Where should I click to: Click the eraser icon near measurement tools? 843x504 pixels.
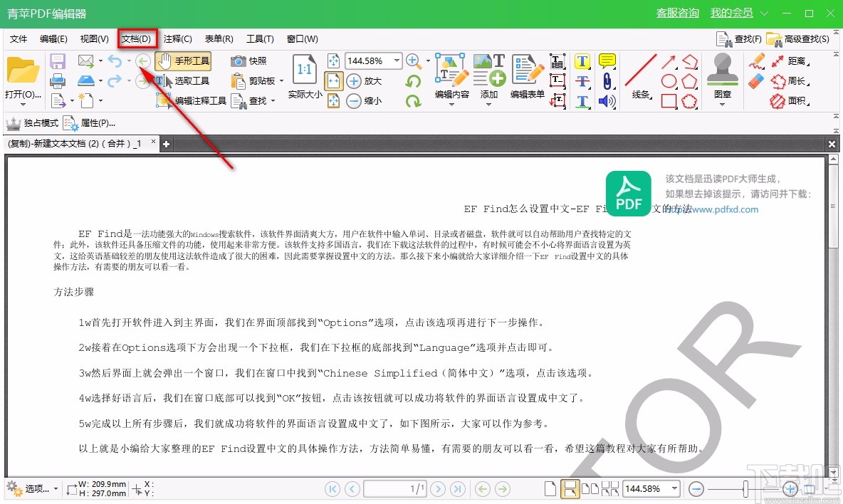coord(756,81)
